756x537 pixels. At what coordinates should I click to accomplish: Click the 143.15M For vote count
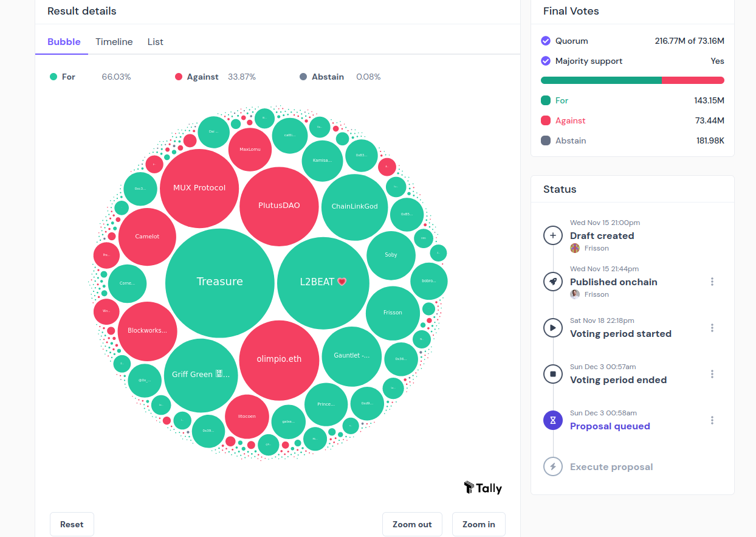click(x=709, y=100)
